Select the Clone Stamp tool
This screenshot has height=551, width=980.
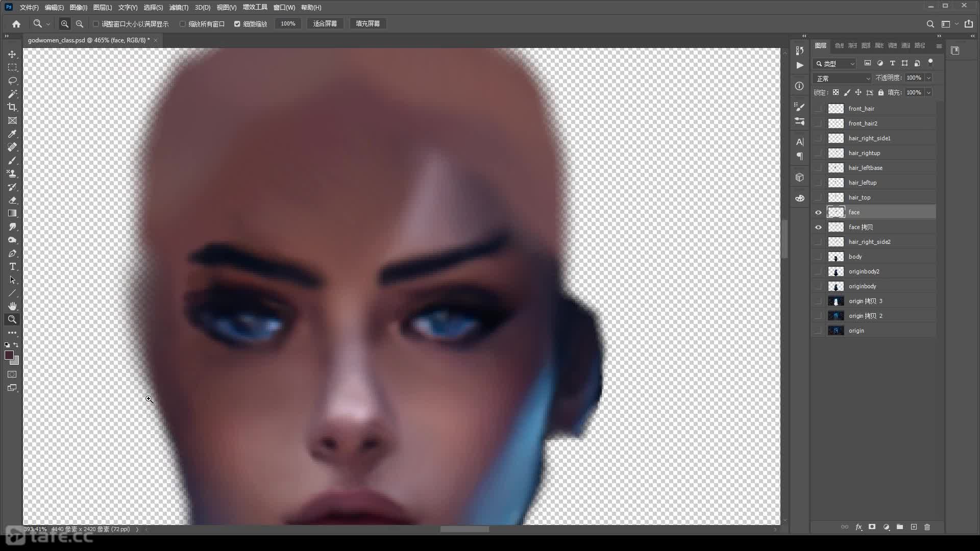(x=12, y=173)
